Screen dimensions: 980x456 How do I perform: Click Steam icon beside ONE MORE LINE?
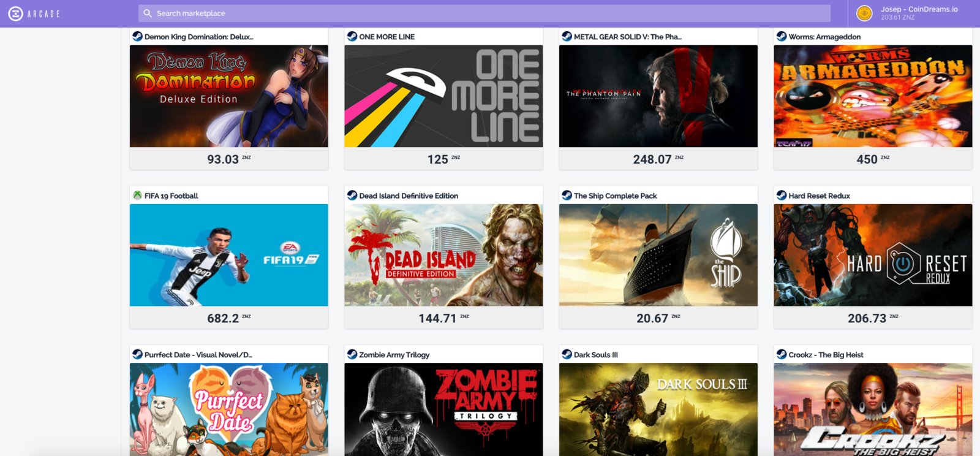[x=352, y=36]
